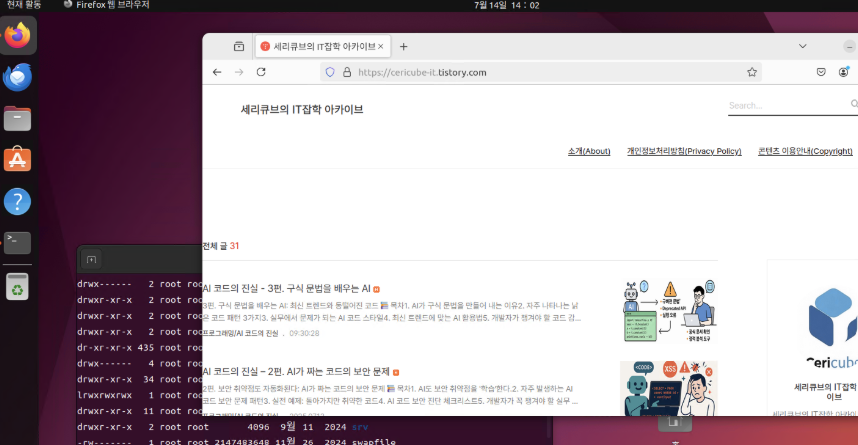
Task: Click the thumbnail of the 2편 post
Action: (669, 388)
